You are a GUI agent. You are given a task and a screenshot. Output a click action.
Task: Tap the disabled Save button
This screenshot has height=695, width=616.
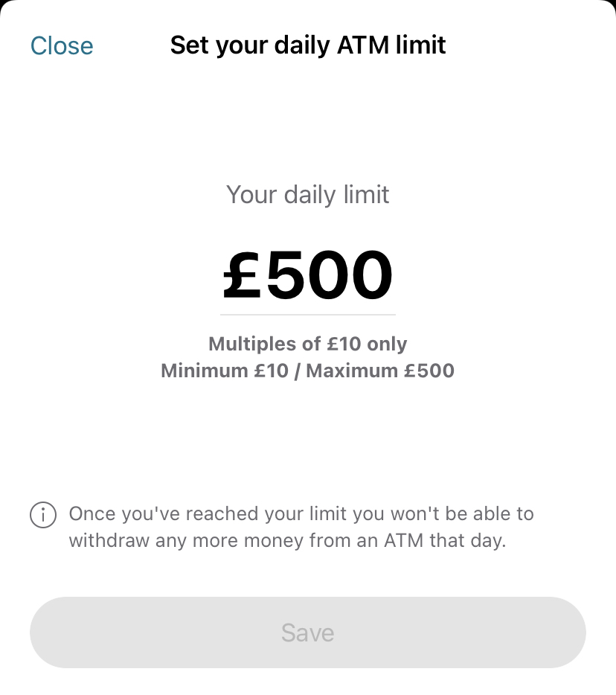(307, 632)
